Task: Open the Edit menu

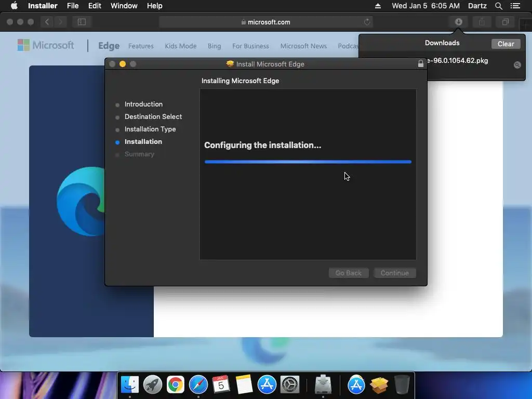Action: click(95, 6)
